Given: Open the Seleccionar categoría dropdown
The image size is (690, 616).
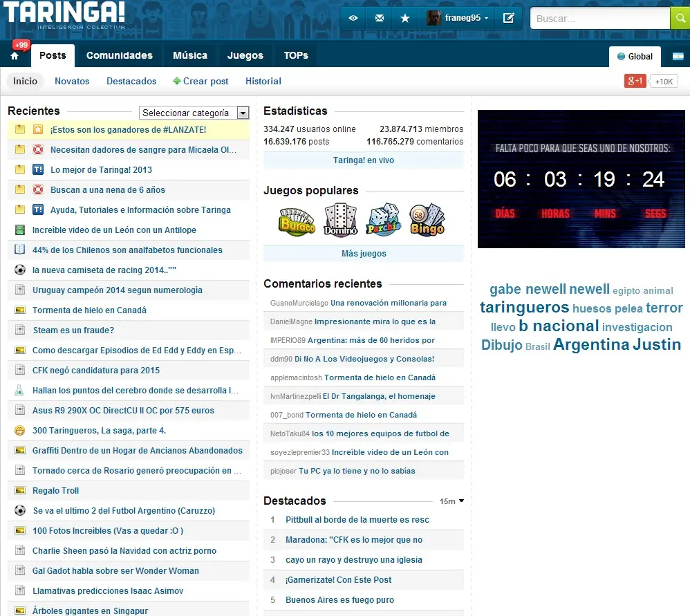Looking at the screenshot, I should pos(194,113).
